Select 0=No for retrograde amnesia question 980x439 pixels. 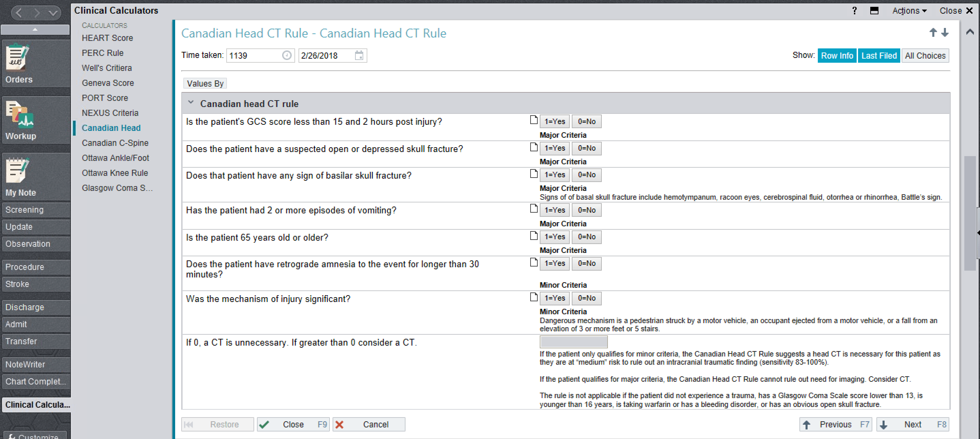click(x=587, y=263)
